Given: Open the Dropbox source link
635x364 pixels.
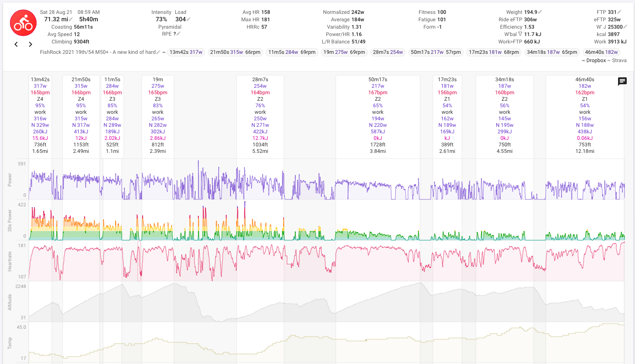Looking at the screenshot, I should 596,60.
